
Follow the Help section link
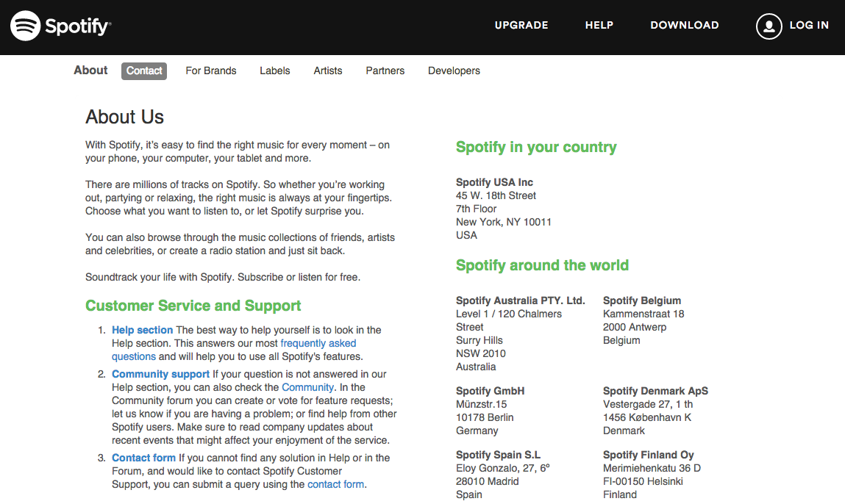pos(142,330)
